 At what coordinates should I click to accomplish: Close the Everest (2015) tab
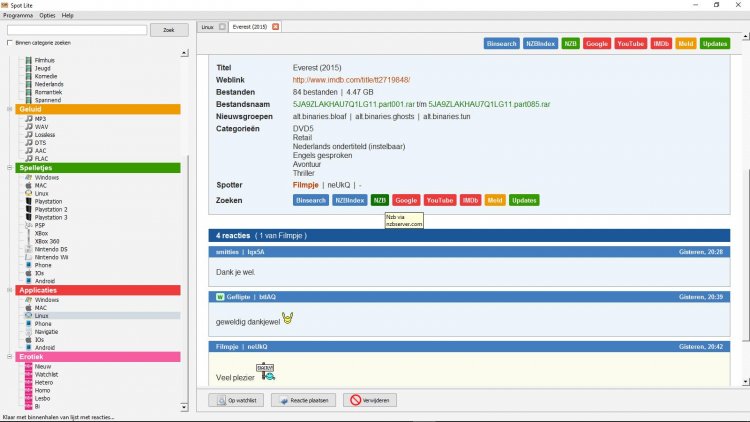(276, 27)
